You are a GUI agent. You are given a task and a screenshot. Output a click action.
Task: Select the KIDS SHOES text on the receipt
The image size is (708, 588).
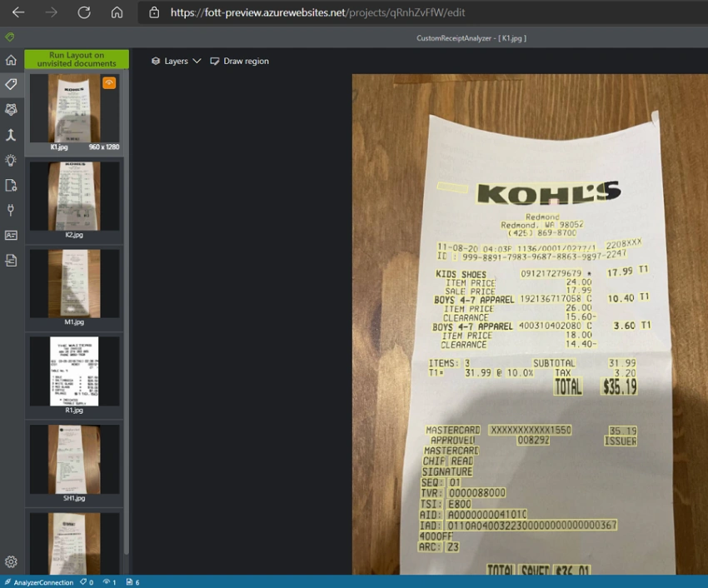[461, 274]
